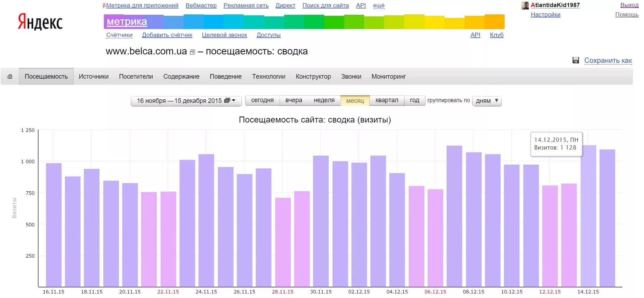Click the 'метрика' logo link
The width and height of the screenshot is (644, 298).
pyautogui.click(x=127, y=22)
